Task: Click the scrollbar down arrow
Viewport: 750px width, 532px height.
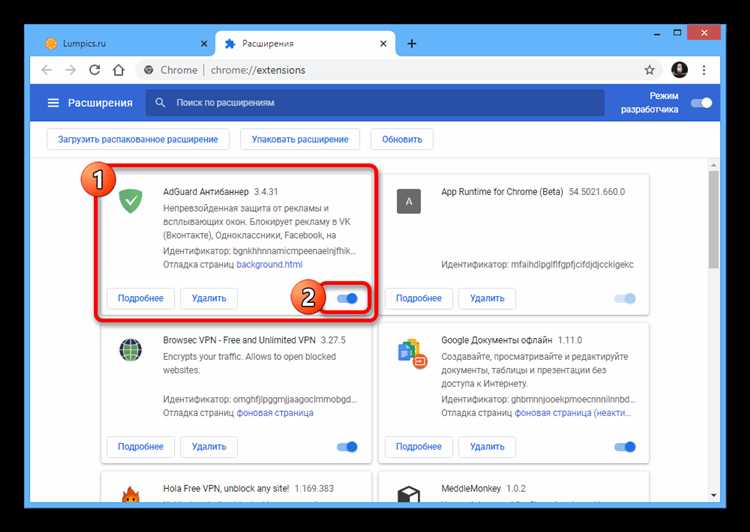Action: tap(714, 496)
